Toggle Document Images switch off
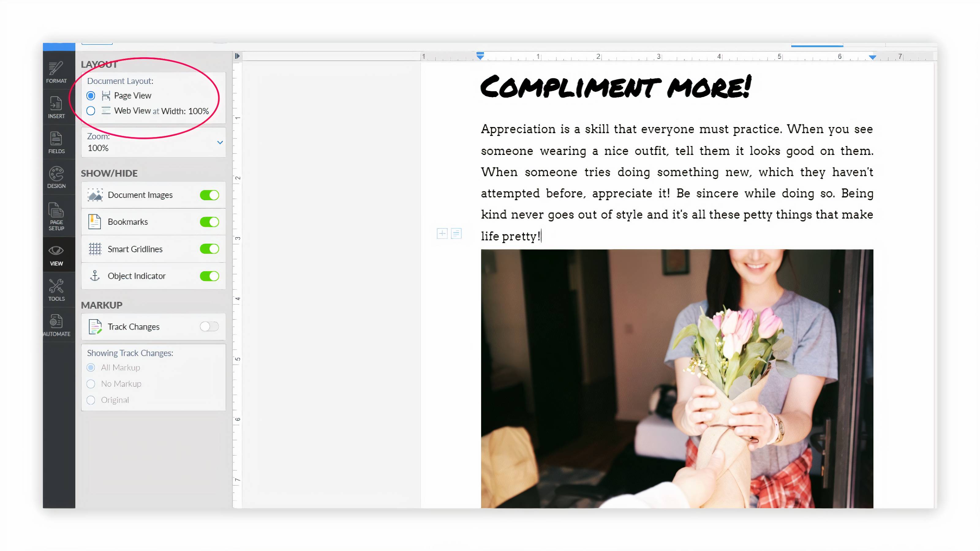This screenshot has width=980, height=551. pos(209,195)
